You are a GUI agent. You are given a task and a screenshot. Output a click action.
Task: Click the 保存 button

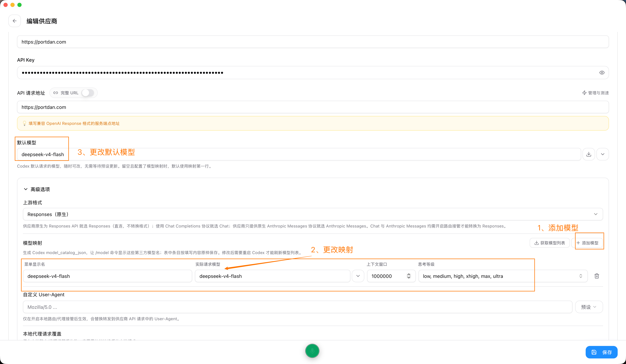pos(601,352)
